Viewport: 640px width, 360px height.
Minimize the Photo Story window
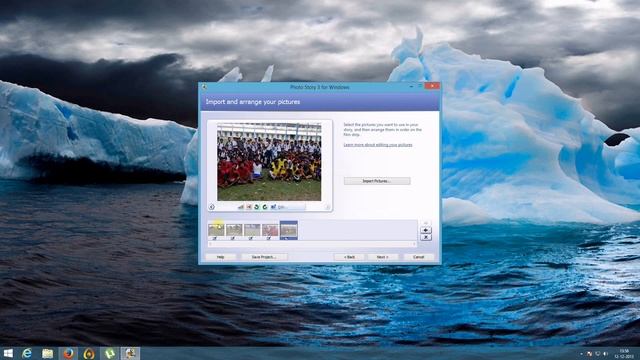[411, 86]
